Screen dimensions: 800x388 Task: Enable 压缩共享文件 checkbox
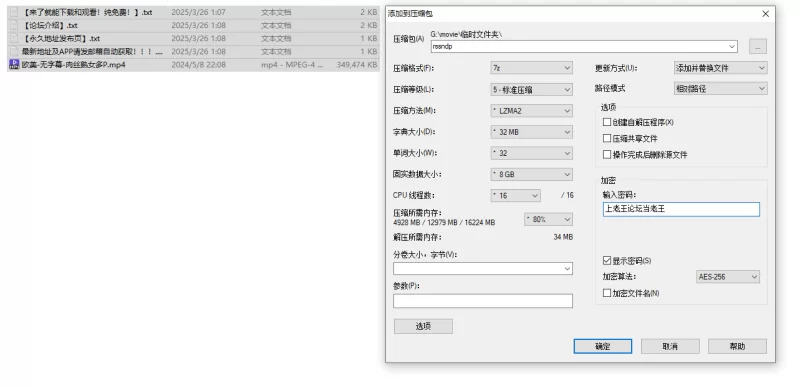607,138
